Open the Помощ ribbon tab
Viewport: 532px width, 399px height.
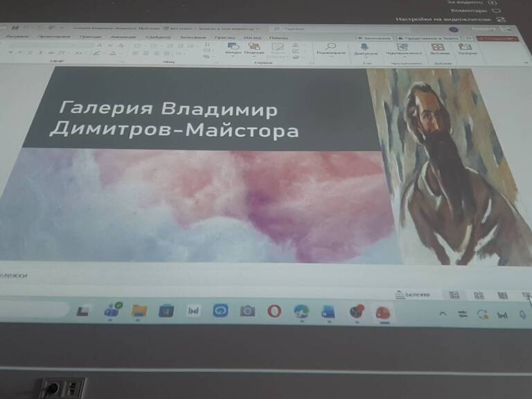pyautogui.click(x=278, y=37)
